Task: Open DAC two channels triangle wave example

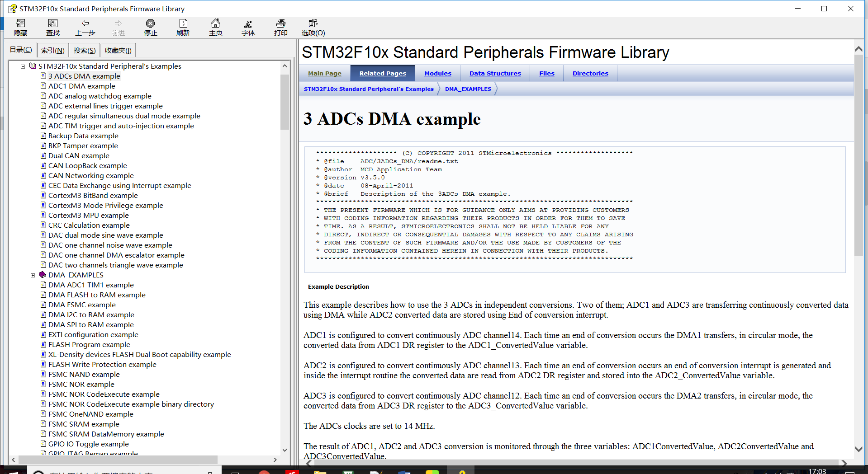Action: (x=115, y=265)
